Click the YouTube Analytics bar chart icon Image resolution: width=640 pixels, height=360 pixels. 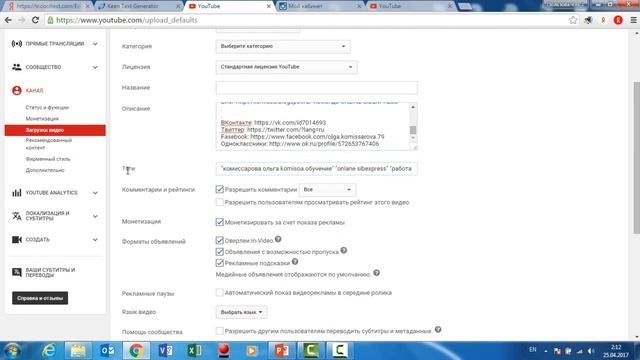17,193
